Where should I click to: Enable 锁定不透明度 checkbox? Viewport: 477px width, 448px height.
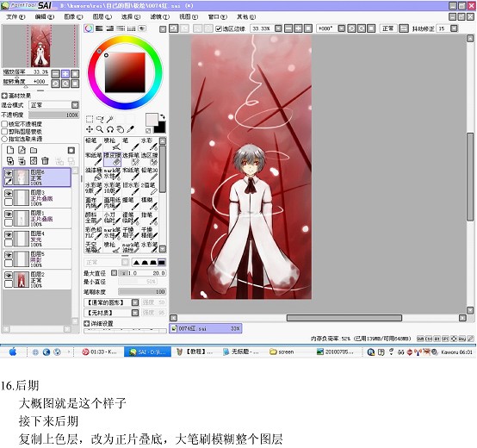4,124
